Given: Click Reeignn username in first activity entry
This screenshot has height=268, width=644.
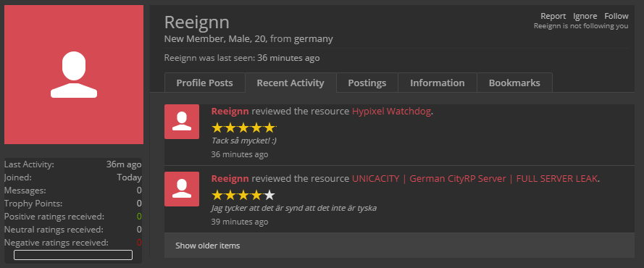Looking at the screenshot, I should (230, 112).
